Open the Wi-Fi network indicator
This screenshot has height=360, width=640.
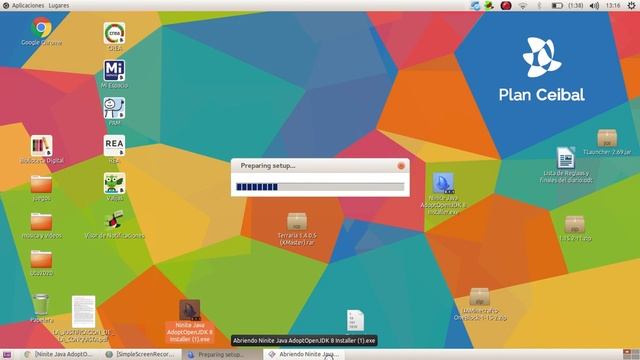pyautogui.click(x=523, y=5)
